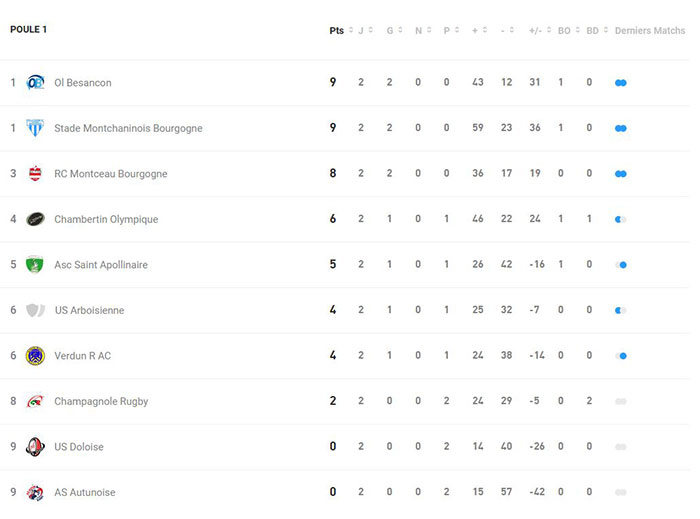Click the Asc Saint Apollinaire green shield

[35, 264]
